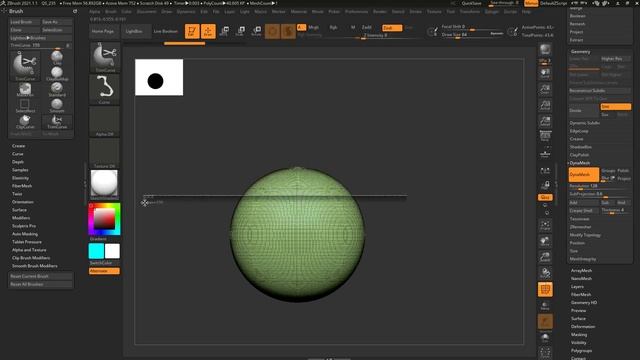The height and width of the screenshot is (360, 640).
Task: Expand the Create section in Brush palette
Action: pos(18,146)
